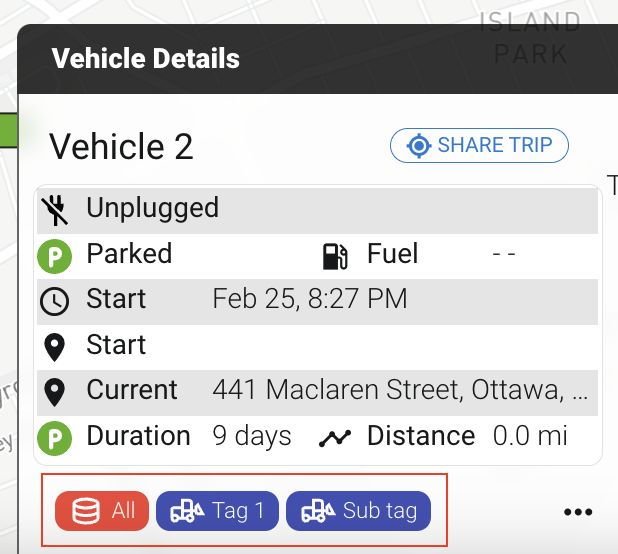Click the 0.0 mi distance value
This screenshot has height=554, width=618.
[530, 437]
